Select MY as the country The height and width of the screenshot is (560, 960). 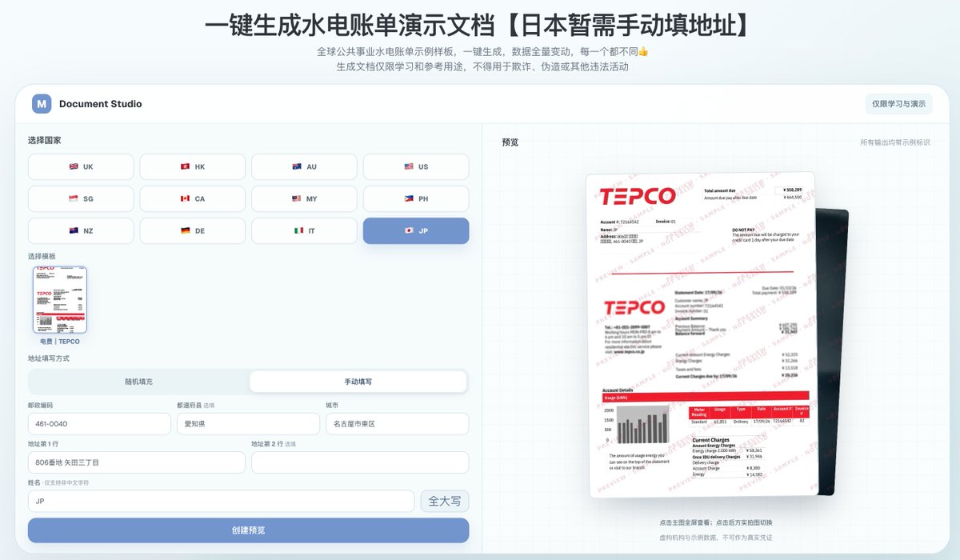point(304,198)
